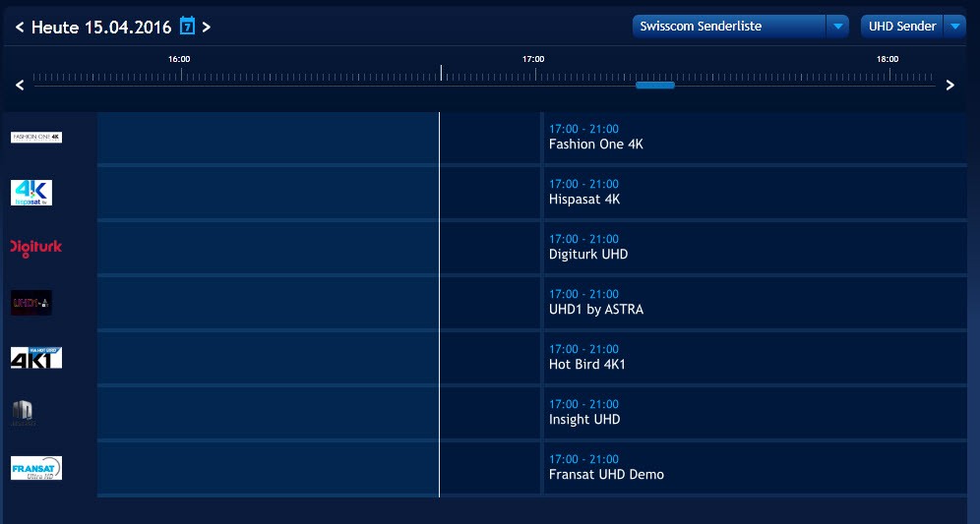Screen dimensions: 980x524
Task: Select the Insight UHD channel logo
Action: 24,413
